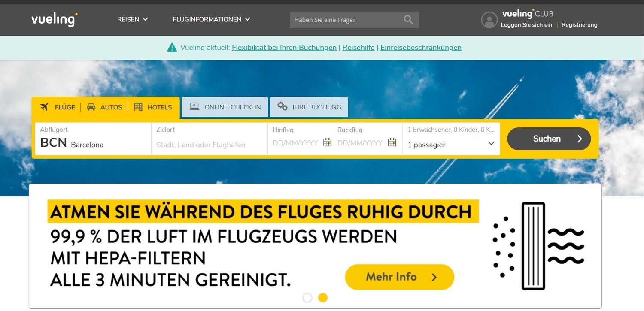Click the HEPA filter illustration
This screenshot has width=644, height=311.
pos(538,246)
